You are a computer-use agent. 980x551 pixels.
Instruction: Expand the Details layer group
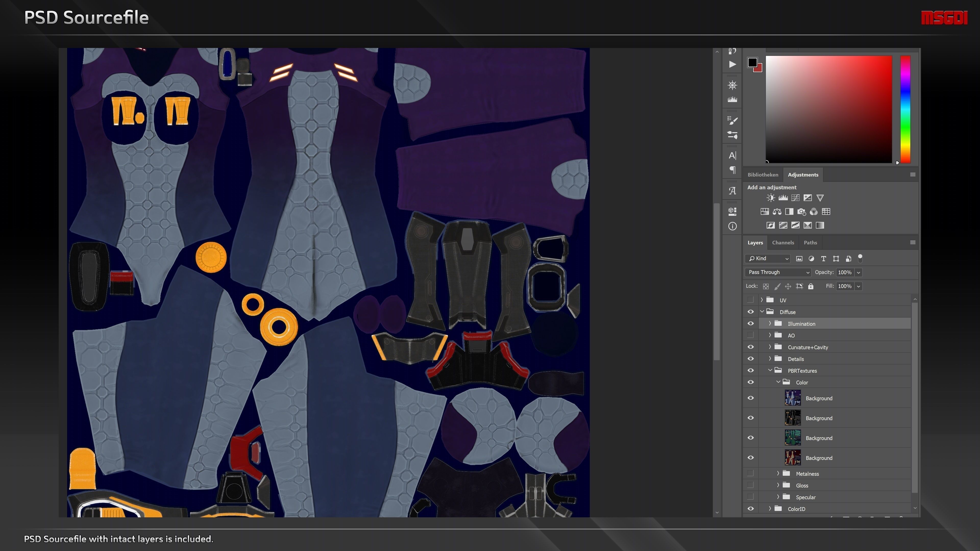(770, 359)
